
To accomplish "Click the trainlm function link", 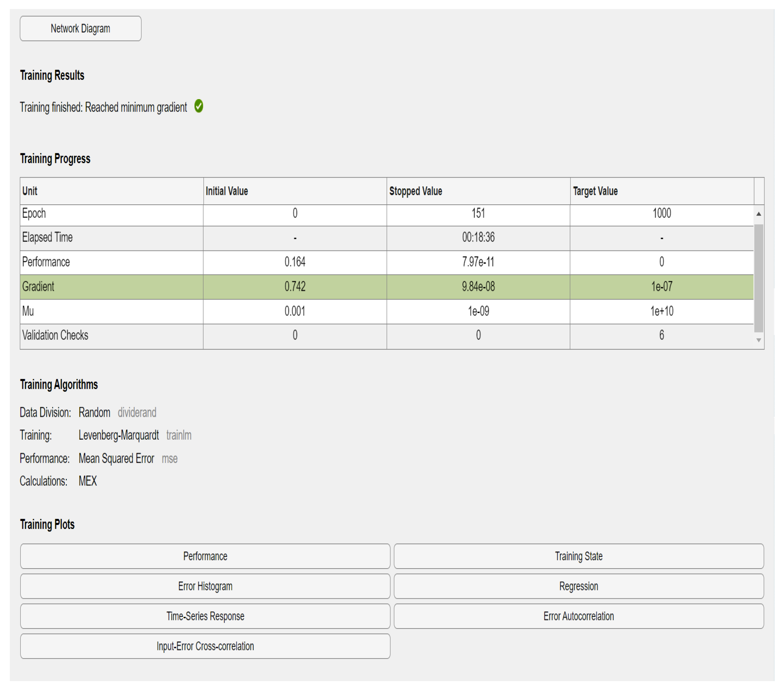I will 179,435.
